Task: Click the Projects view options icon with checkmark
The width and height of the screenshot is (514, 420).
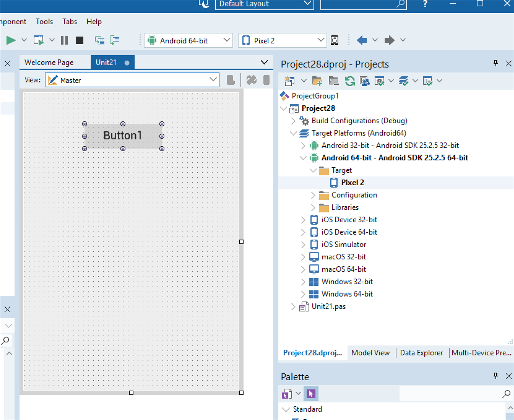Action: [x=427, y=81]
